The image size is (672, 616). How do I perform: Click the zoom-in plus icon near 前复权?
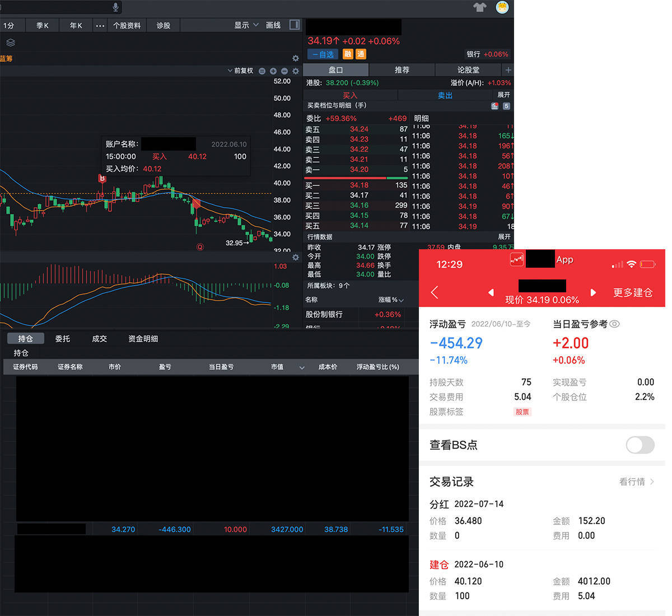[273, 71]
